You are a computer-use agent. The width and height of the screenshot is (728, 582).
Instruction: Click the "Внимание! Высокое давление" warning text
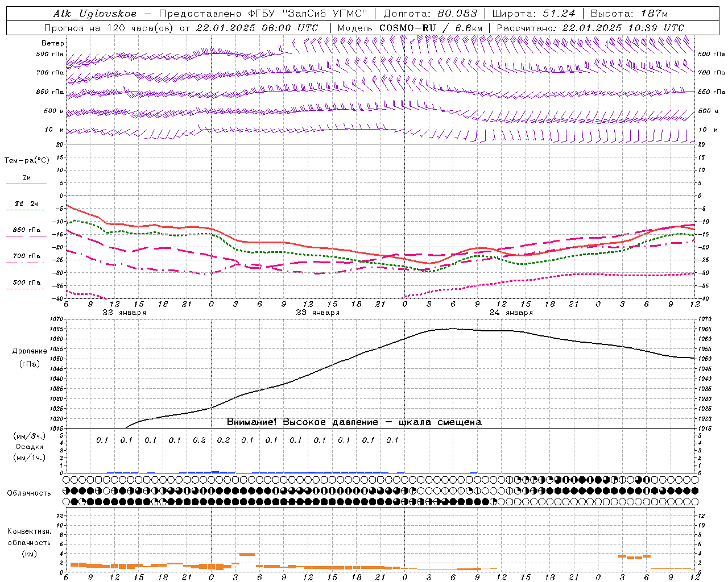pyautogui.click(x=302, y=422)
